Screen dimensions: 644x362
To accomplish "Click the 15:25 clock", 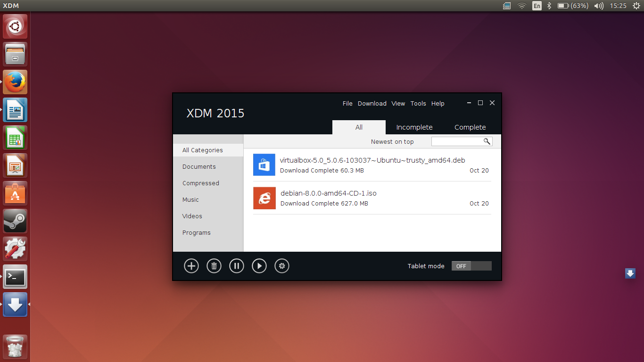I will 618,6.
